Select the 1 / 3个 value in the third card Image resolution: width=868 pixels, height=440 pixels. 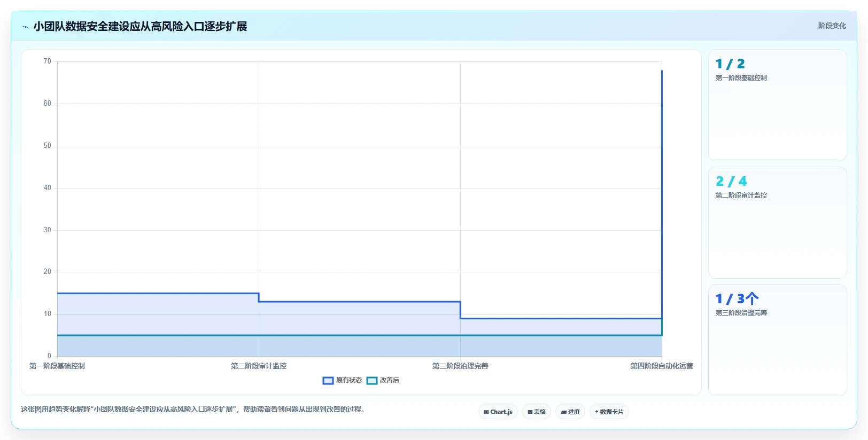(x=737, y=299)
